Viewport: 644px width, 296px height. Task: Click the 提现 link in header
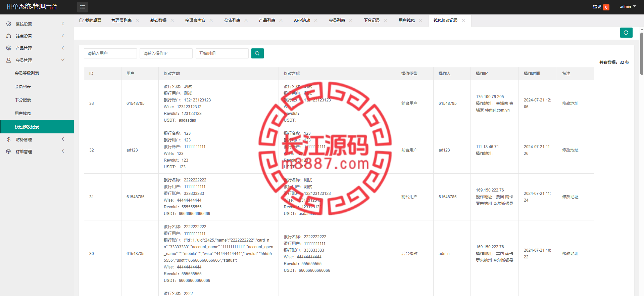[597, 7]
